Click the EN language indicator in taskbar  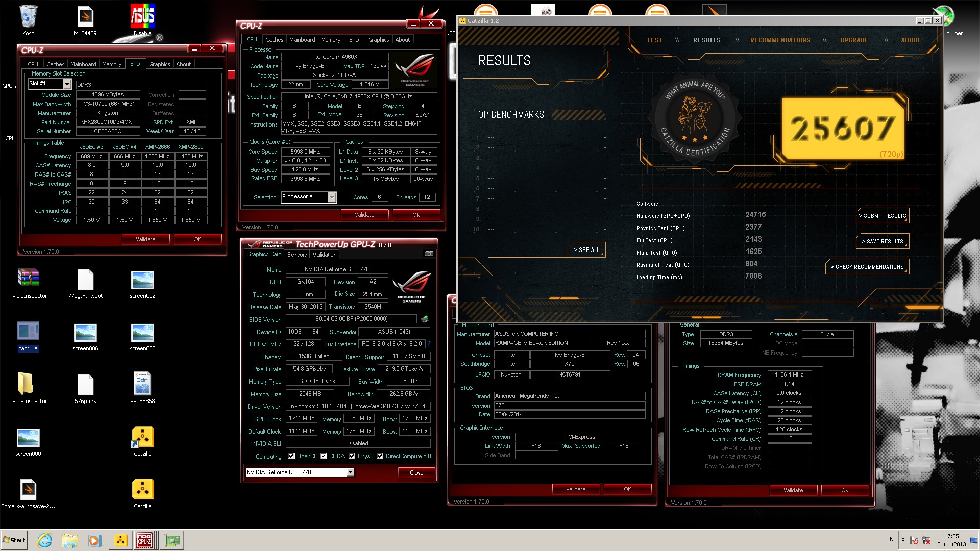point(890,539)
